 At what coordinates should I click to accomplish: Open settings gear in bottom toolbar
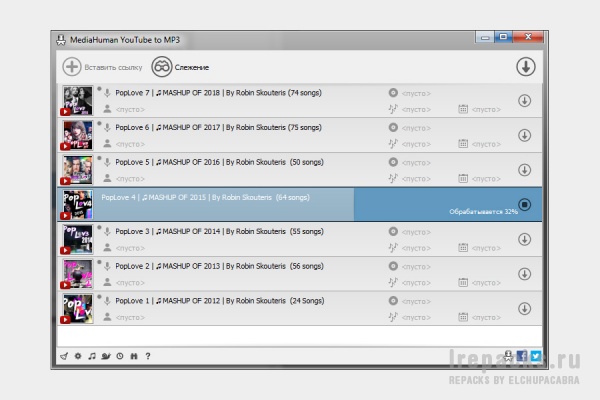click(78, 356)
